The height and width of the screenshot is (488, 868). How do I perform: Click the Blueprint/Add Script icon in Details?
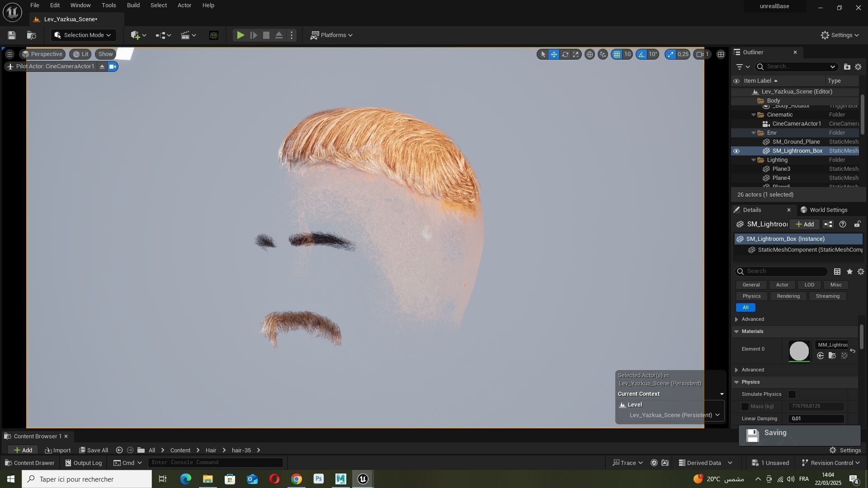828,225
